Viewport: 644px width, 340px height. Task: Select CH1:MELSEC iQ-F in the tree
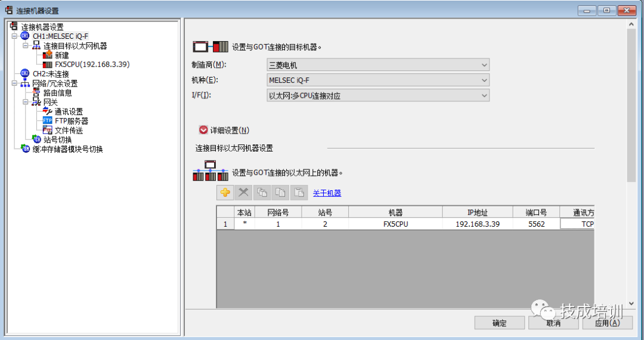(61, 36)
